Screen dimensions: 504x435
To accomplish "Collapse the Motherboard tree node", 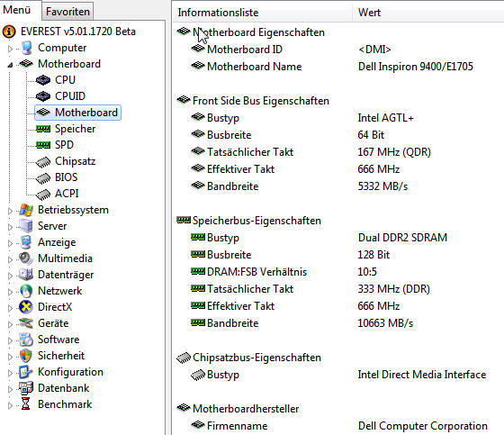I will [10, 65].
